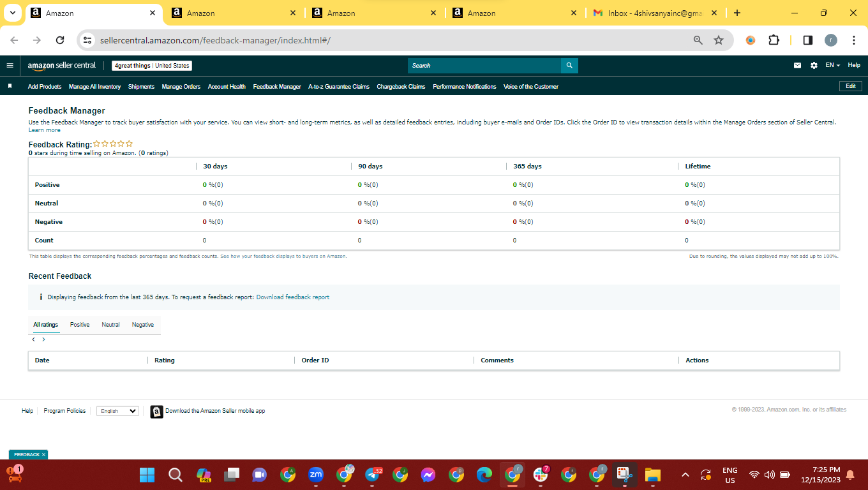Show hidden system tray icons chevron
This screenshot has height=490, width=868.
tap(685, 475)
